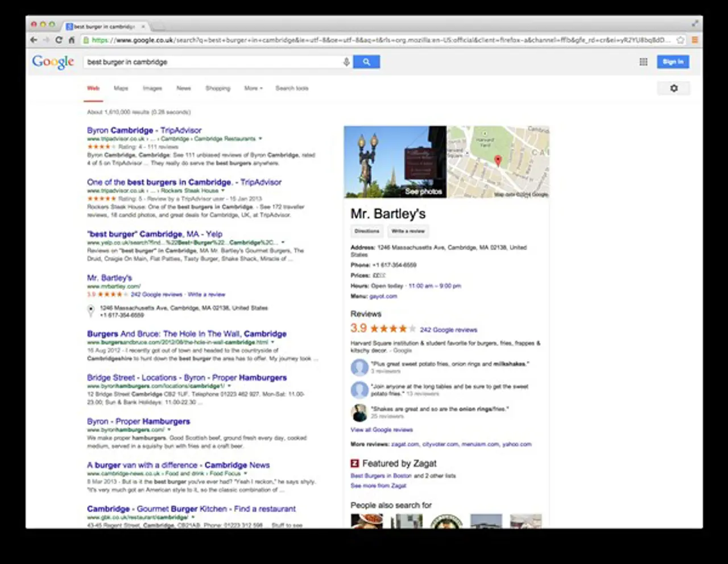
Task: Click the Directions button for Mr. Bartley's
Action: pos(367,231)
